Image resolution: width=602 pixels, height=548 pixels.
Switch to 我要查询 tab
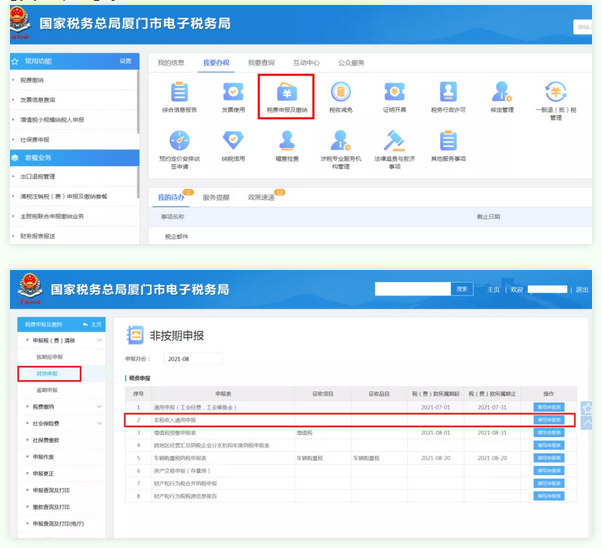(x=261, y=62)
